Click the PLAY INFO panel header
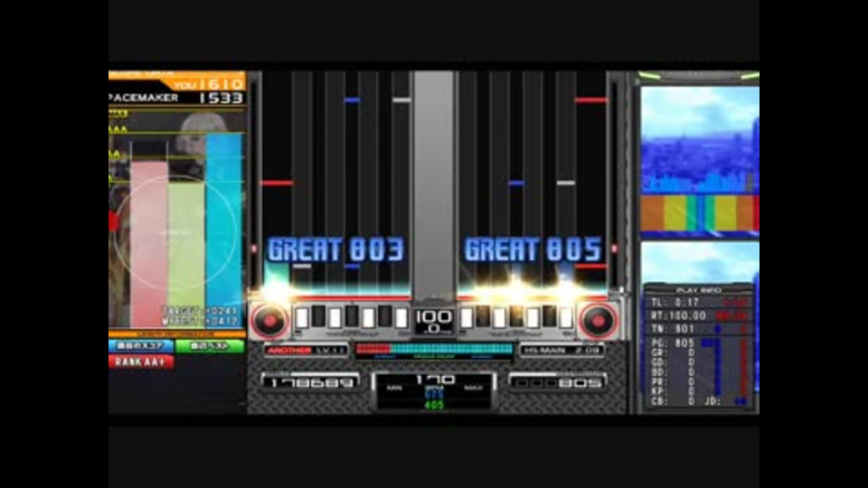 (699, 290)
